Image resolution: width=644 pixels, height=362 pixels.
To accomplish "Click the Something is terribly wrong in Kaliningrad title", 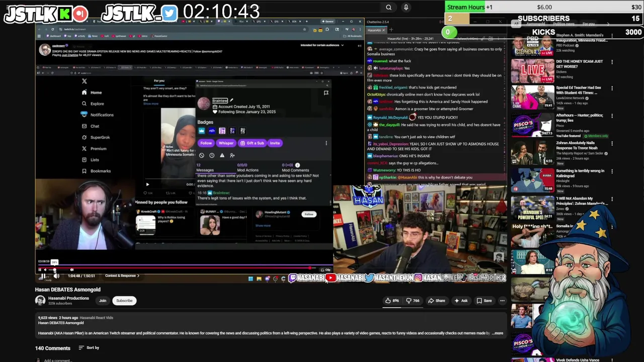I will (580, 173).
